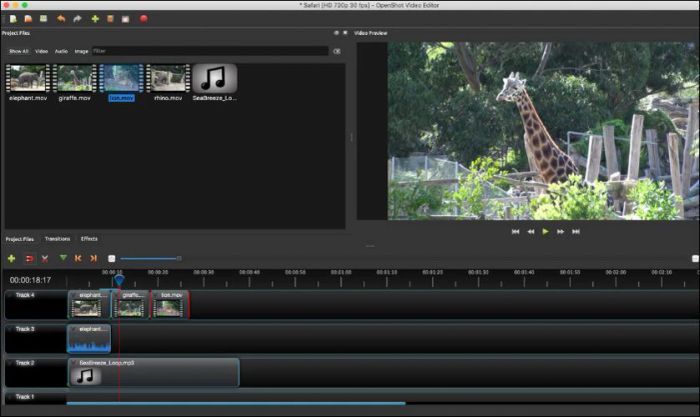Open a project using the folder icon
Screen dimensions: 700x417
pos(28,19)
